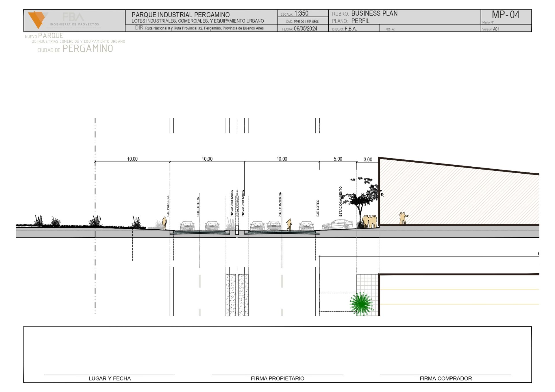Click the group of people by the building wall
This screenshot has width=555, height=392.
(x=370, y=221)
